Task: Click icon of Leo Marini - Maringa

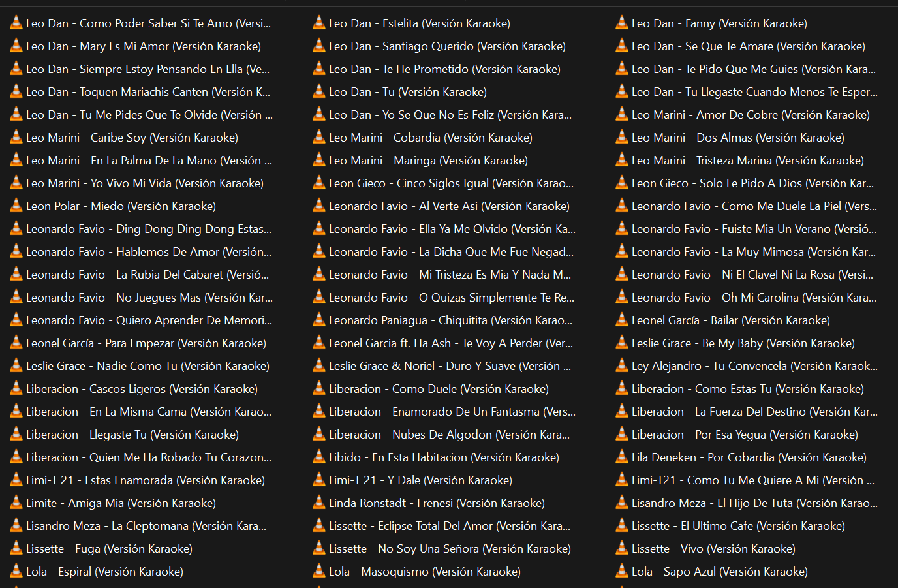Action: tap(319, 160)
